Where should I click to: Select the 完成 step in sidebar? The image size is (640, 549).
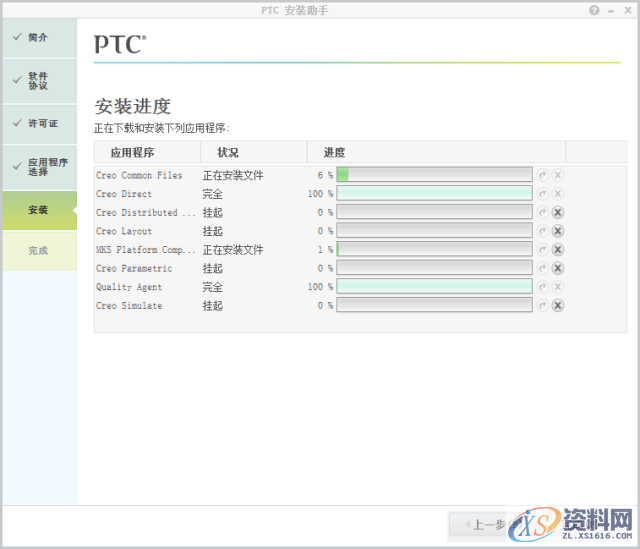(40, 251)
